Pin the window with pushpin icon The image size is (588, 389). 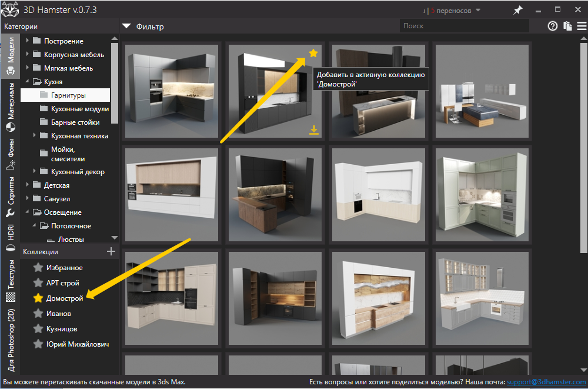(518, 10)
